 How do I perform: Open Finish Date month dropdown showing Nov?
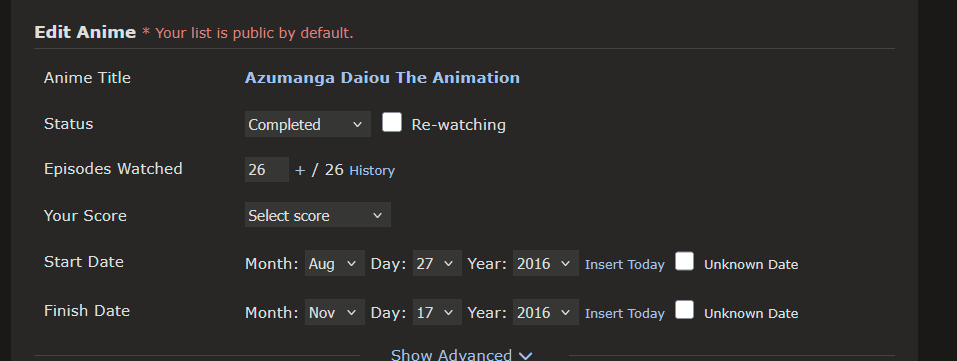334,312
